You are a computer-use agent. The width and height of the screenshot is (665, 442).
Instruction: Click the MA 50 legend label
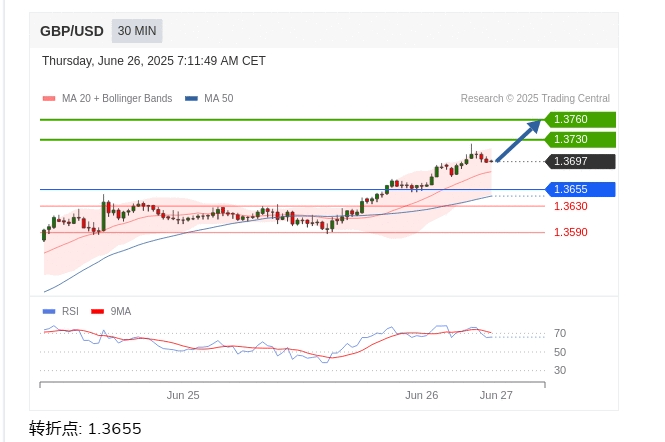coord(219,98)
